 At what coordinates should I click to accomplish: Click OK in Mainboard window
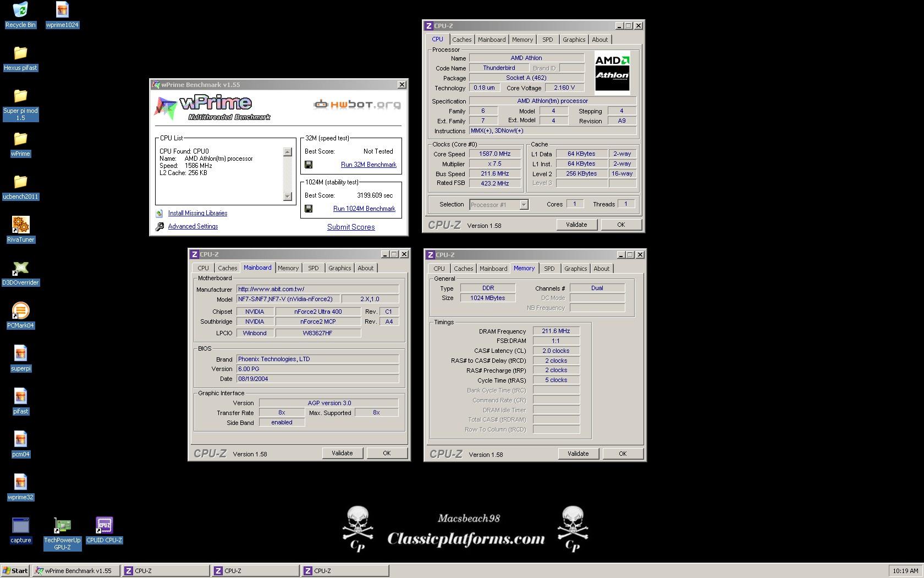387,453
